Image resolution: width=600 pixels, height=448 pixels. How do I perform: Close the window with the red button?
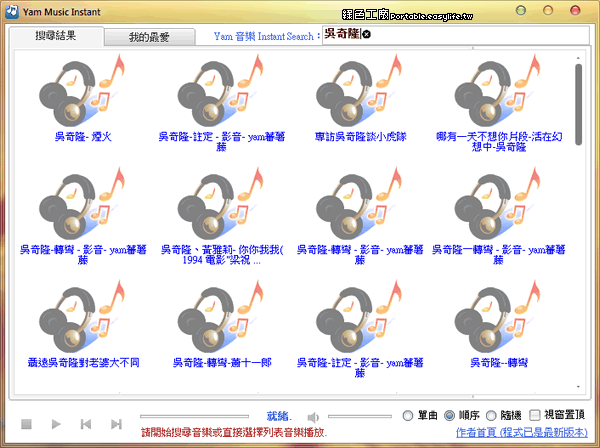pyautogui.click(x=575, y=10)
